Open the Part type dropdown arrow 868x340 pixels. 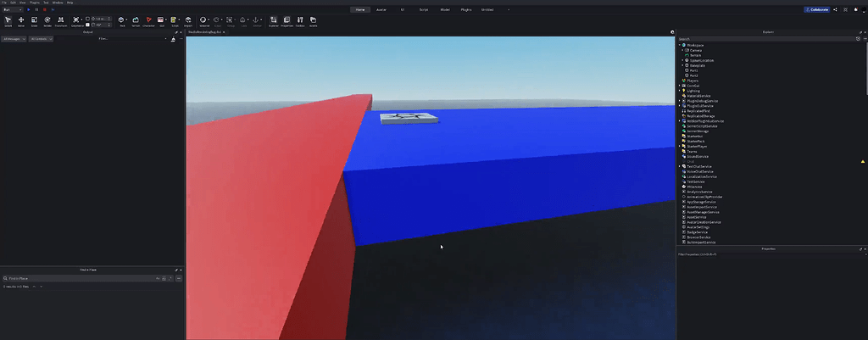(127, 20)
